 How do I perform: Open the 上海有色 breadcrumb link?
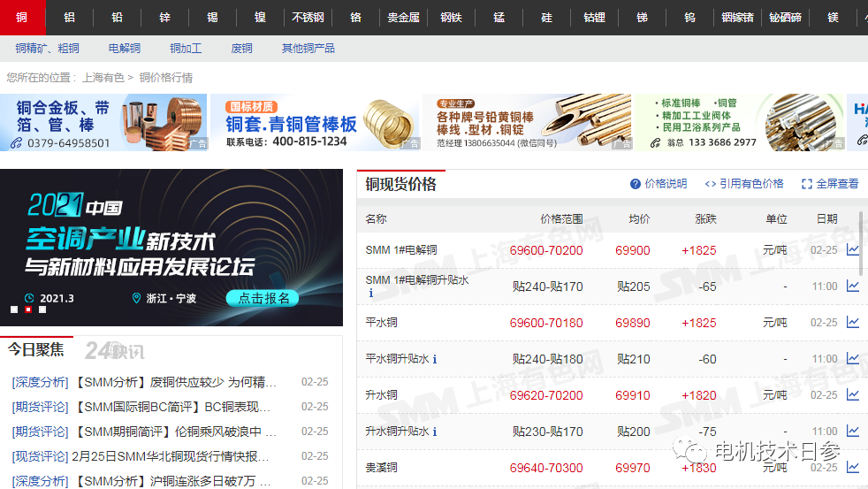click(x=103, y=78)
